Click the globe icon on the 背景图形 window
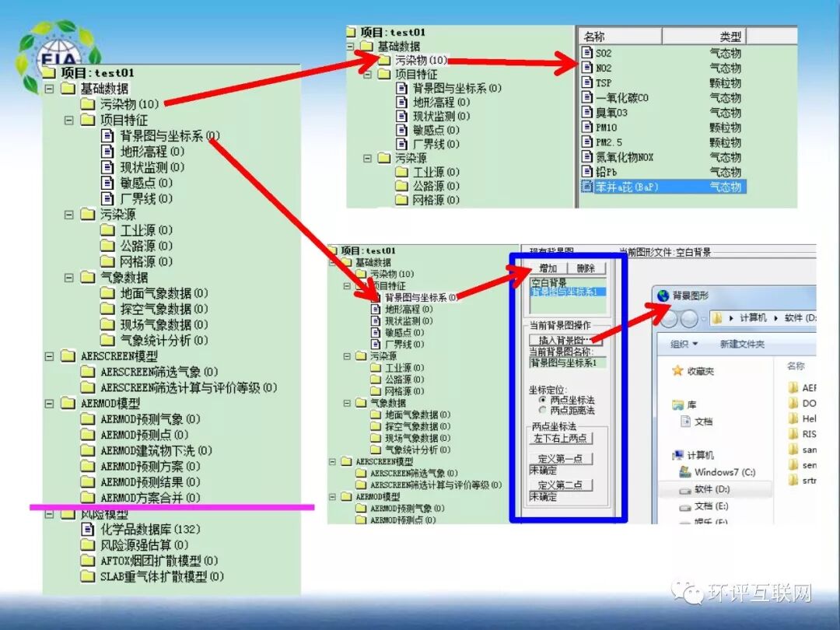This screenshot has height=630, width=840. pyautogui.click(x=663, y=295)
